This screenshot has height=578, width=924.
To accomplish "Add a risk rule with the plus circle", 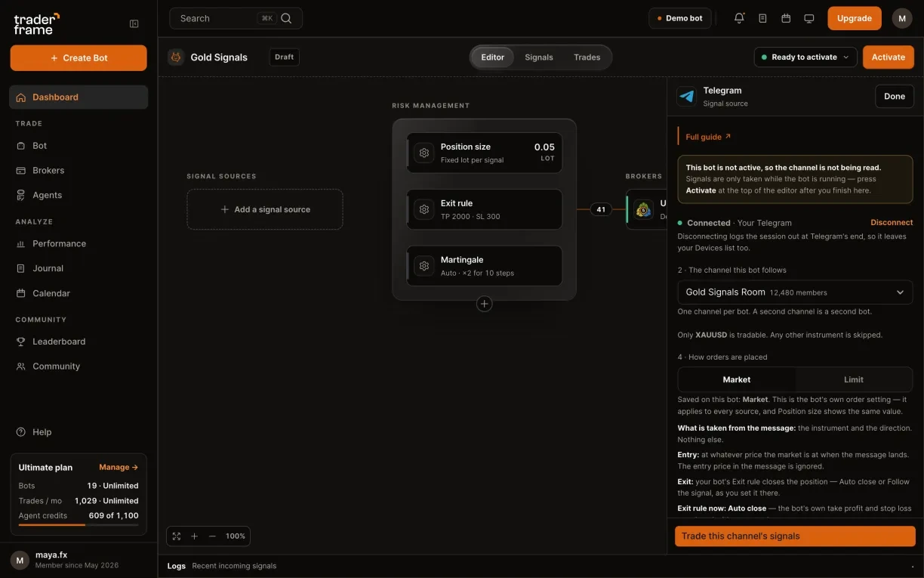I will 485,304.
